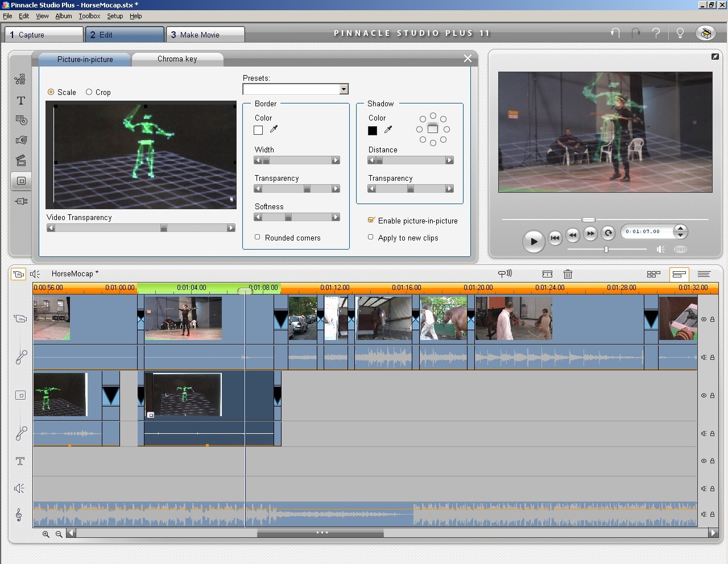Click the trash can delete clip icon
Viewport: 728px width, 564px height.
click(568, 274)
